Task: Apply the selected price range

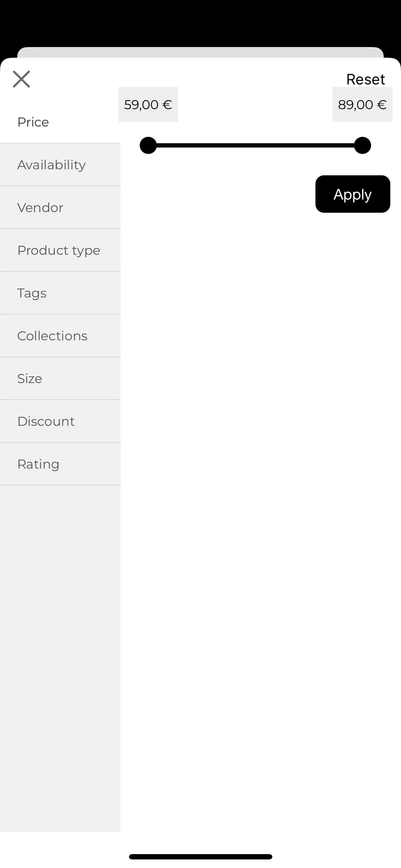Action: [x=353, y=194]
